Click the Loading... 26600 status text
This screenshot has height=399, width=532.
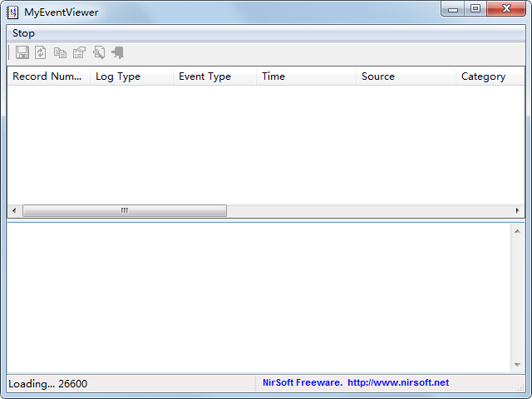48,384
